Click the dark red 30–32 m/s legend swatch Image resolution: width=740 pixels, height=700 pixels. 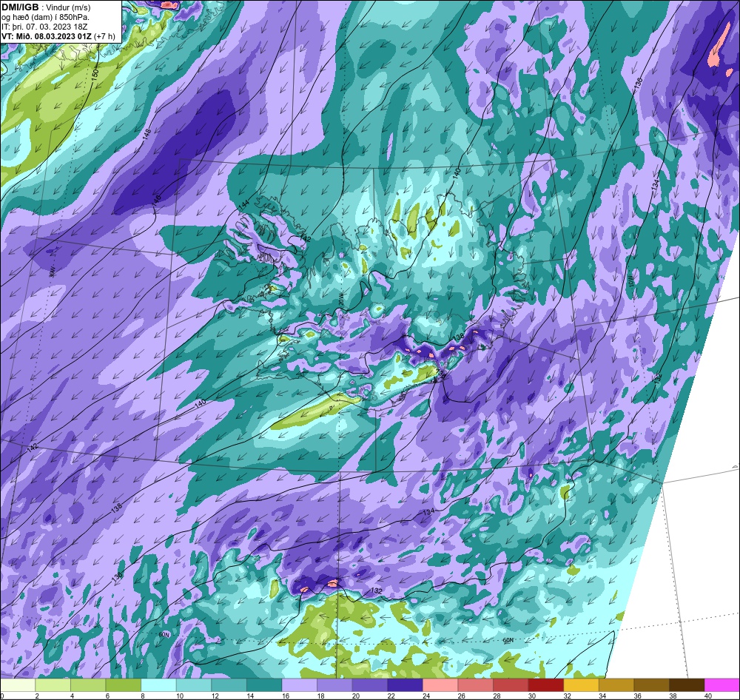point(545,685)
